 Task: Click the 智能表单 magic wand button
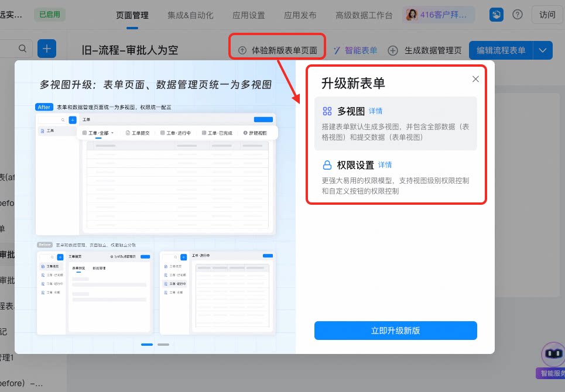pyautogui.click(x=355, y=50)
